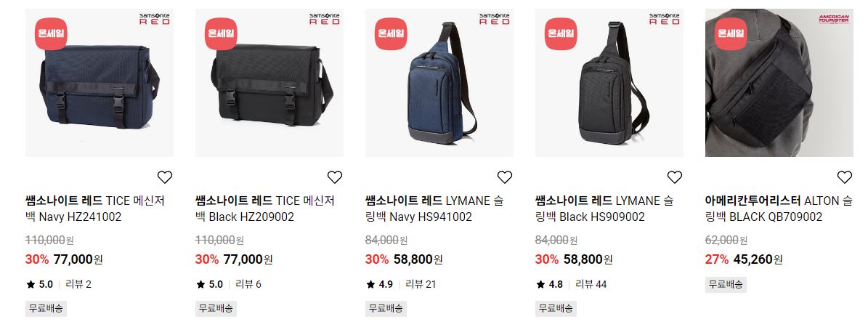Click the 온세일 badge on black messenger bag

click(x=221, y=34)
